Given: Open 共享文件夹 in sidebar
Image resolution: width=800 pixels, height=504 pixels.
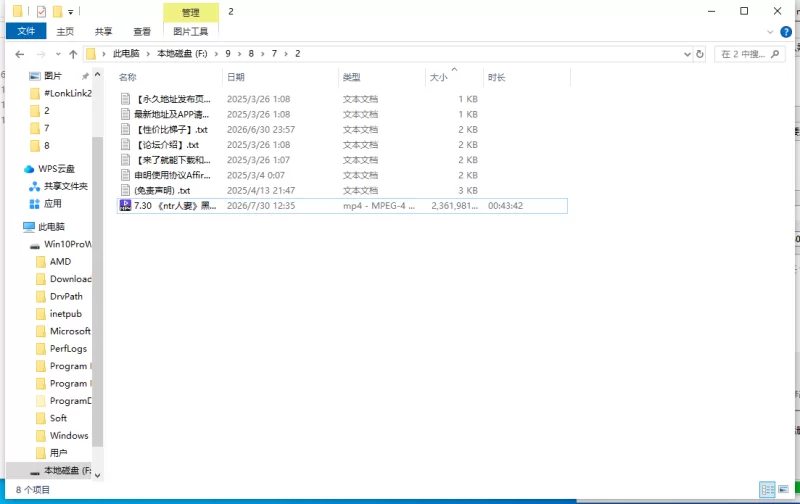Looking at the screenshot, I should click(x=66, y=186).
